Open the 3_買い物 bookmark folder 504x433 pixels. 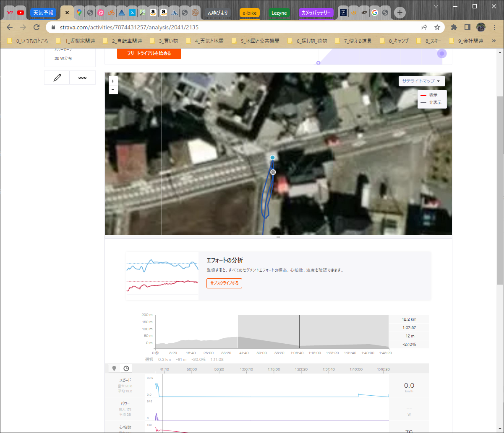pyautogui.click(x=165, y=41)
